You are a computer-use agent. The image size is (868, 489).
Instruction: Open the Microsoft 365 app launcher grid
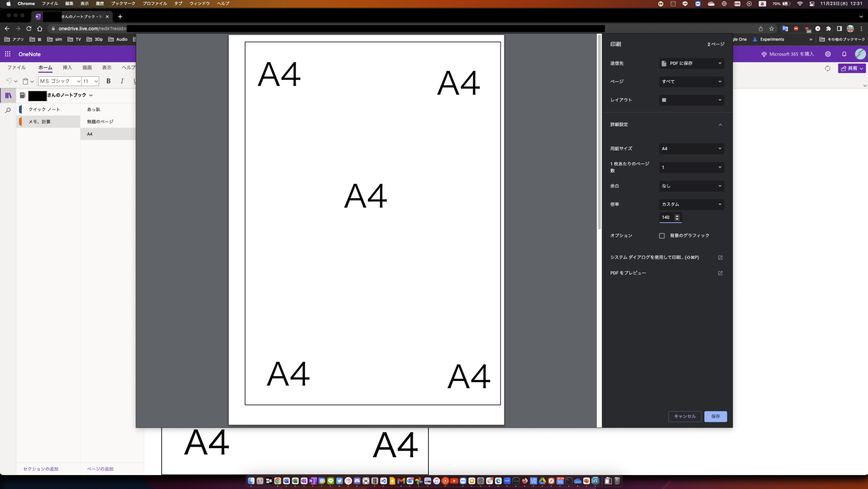point(8,54)
